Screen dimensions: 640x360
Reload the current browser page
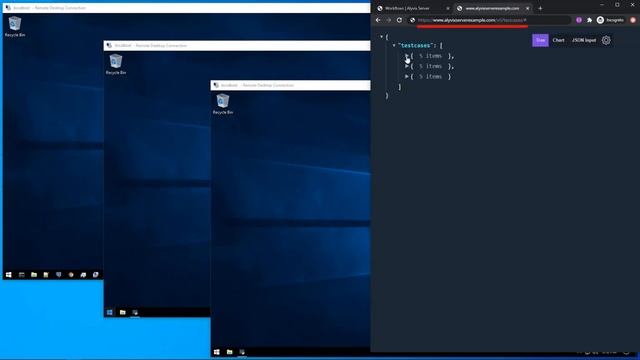pos(399,20)
